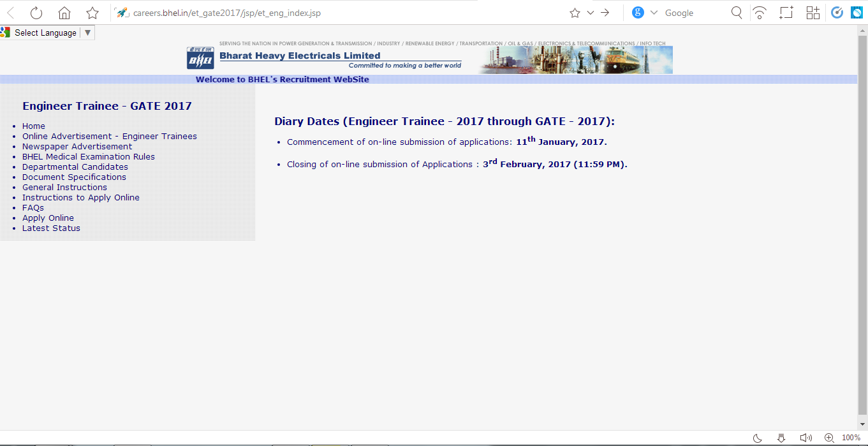This screenshot has height=446, width=868.
Task: Click the BHEL logo in the banner
Action: pos(200,58)
